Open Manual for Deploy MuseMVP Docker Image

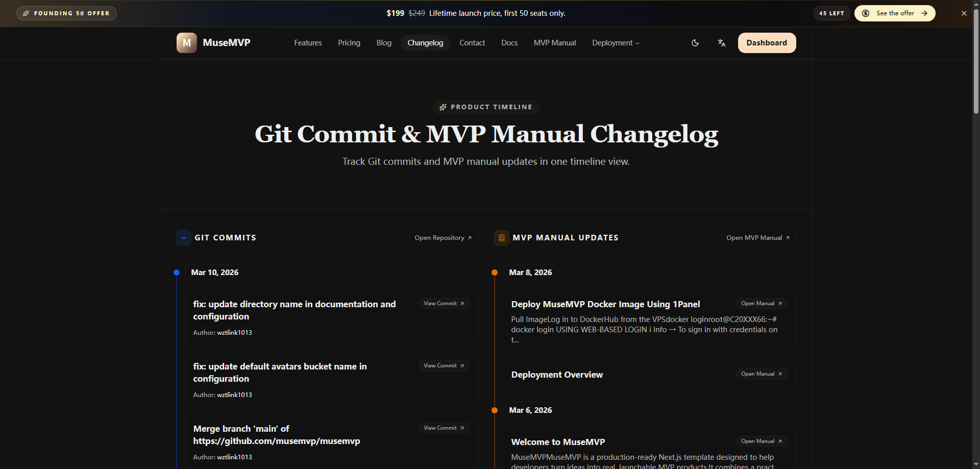[x=761, y=303]
